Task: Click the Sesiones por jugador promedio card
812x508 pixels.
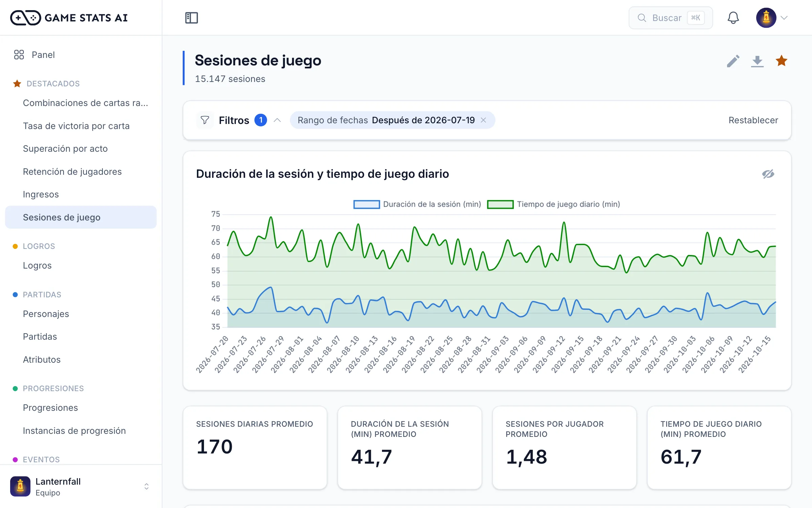Action: [564, 447]
